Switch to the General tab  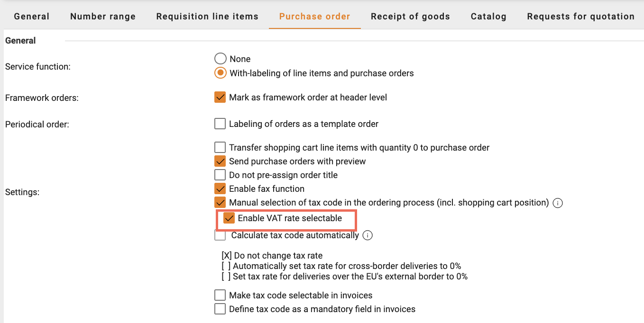coord(32,17)
